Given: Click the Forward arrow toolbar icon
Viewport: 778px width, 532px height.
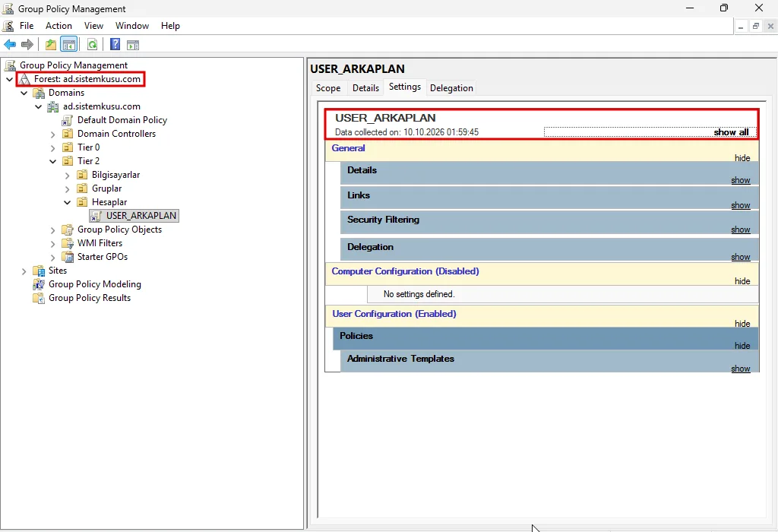Looking at the screenshot, I should pos(27,45).
